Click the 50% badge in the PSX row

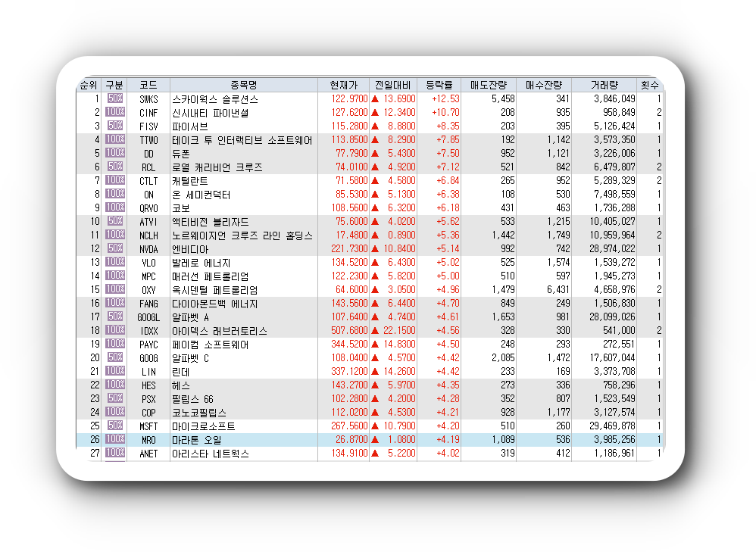point(115,398)
